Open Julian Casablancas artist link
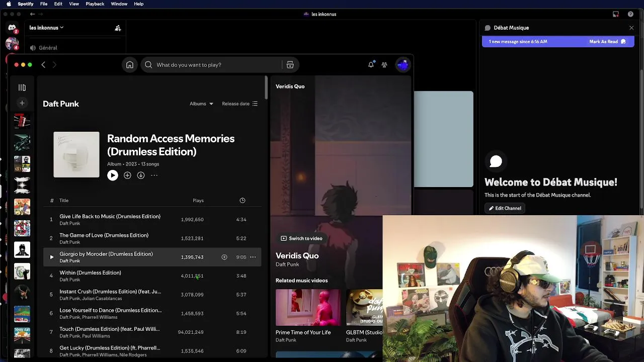 pos(103,299)
